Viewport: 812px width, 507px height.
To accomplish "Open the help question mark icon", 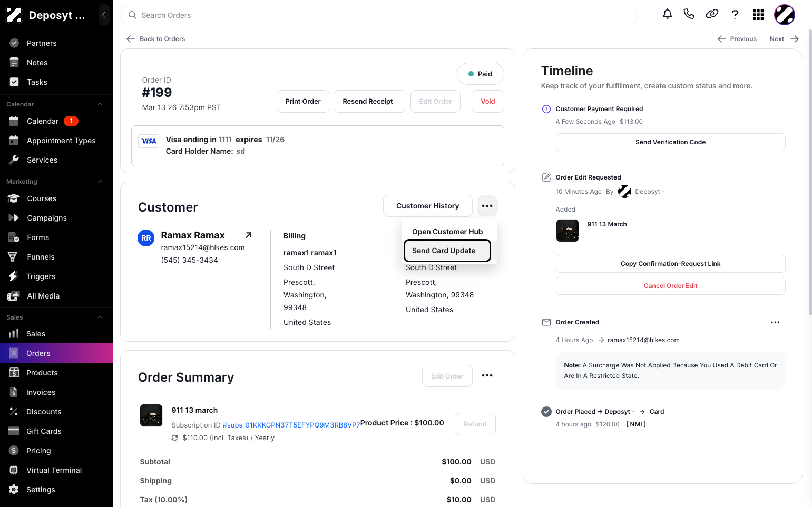I will pyautogui.click(x=735, y=15).
